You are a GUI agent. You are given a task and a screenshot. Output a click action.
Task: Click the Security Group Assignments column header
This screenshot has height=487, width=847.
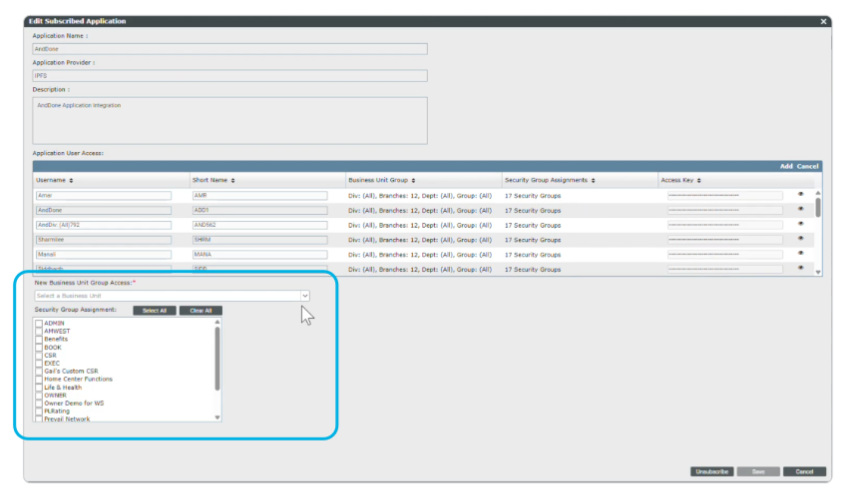546,180
